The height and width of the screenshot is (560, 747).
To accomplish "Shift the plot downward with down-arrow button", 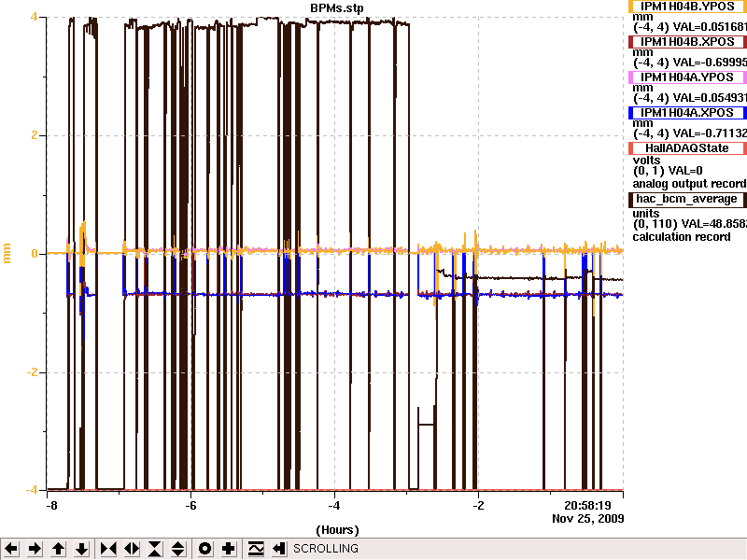I will click(82, 549).
